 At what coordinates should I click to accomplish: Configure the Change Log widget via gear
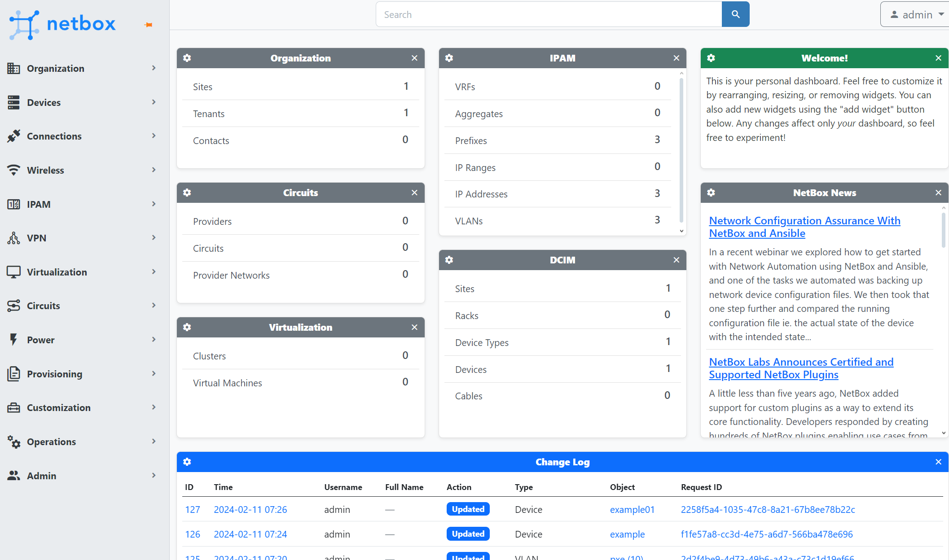(x=187, y=462)
